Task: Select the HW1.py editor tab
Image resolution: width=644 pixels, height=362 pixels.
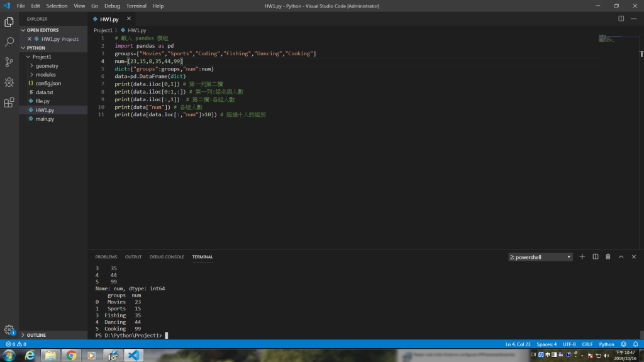Action: click(109, 19)
